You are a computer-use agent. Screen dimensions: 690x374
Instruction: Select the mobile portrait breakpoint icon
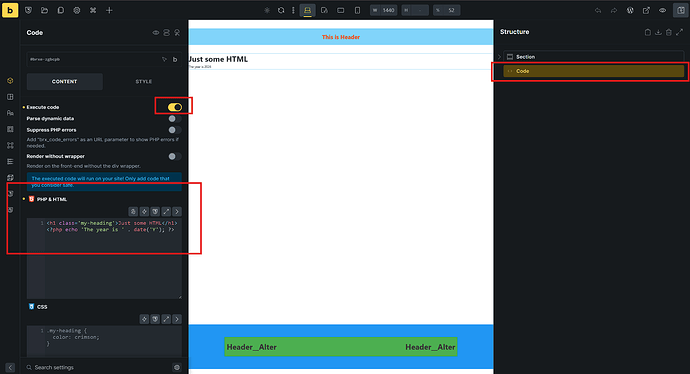(x=357, y=10)
